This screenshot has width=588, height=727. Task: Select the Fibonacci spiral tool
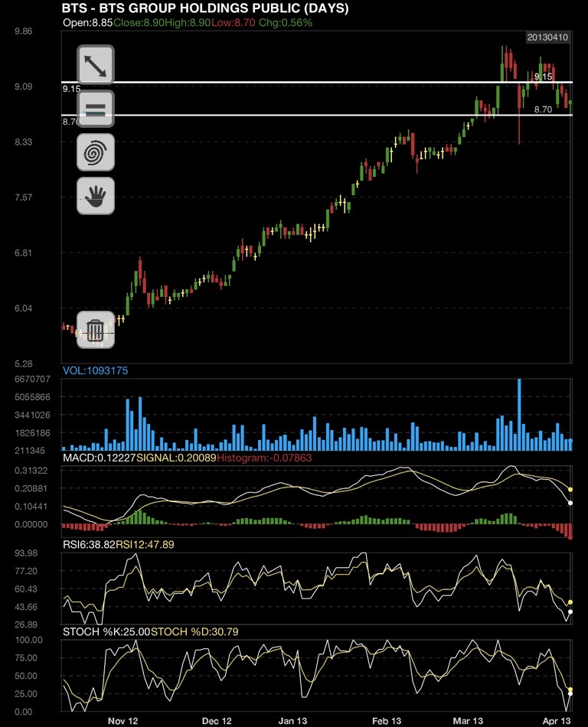pyautogui.click(x=96, y=152)
